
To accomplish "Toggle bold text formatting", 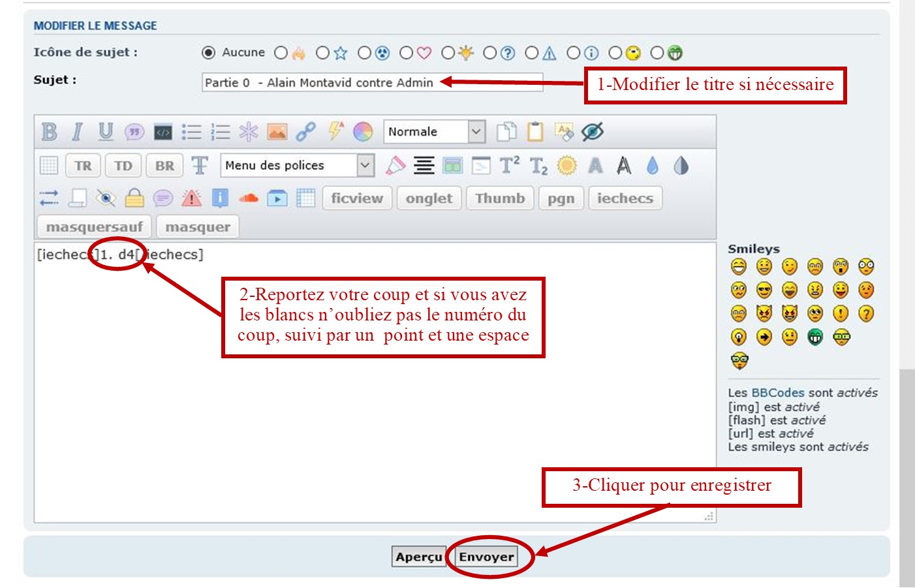I will (49, 132).
